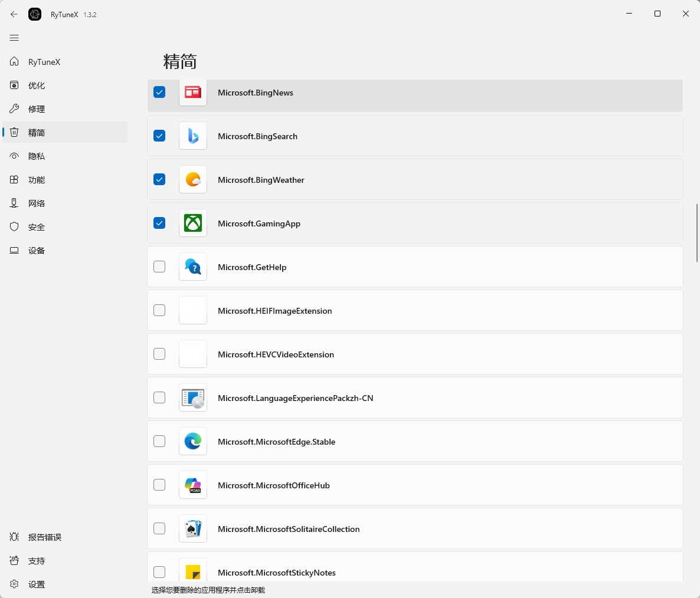This screenshot has height=598, width=700.
Task: Click the wrench icon for 修理
Action: [14, 109]
